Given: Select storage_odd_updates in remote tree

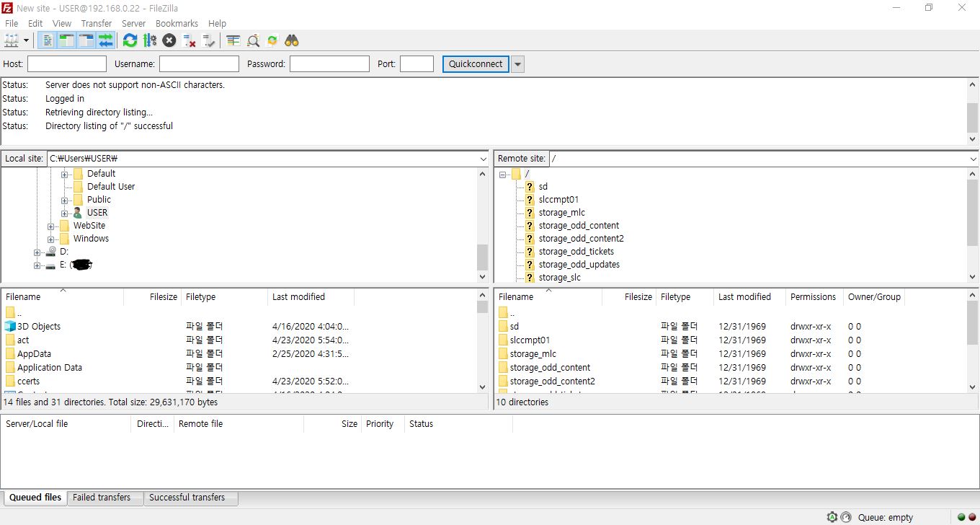Looking at the screenshot, I should (579, 265).
